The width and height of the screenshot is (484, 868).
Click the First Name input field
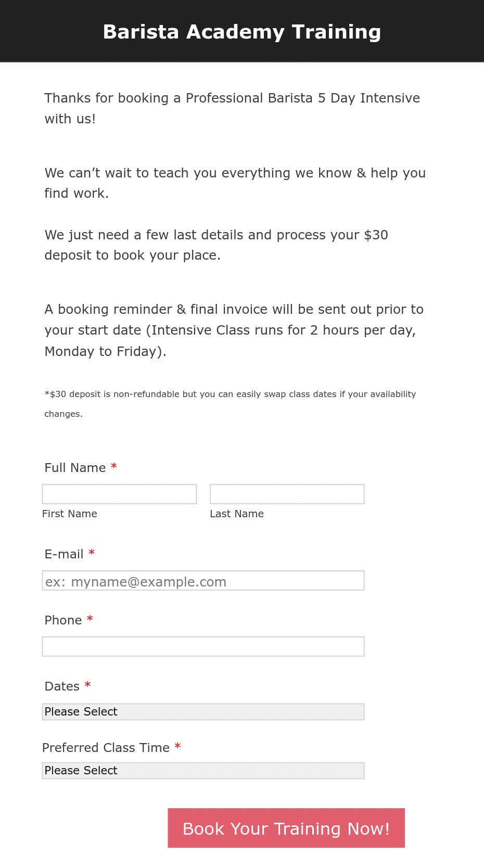pos(119,494)
